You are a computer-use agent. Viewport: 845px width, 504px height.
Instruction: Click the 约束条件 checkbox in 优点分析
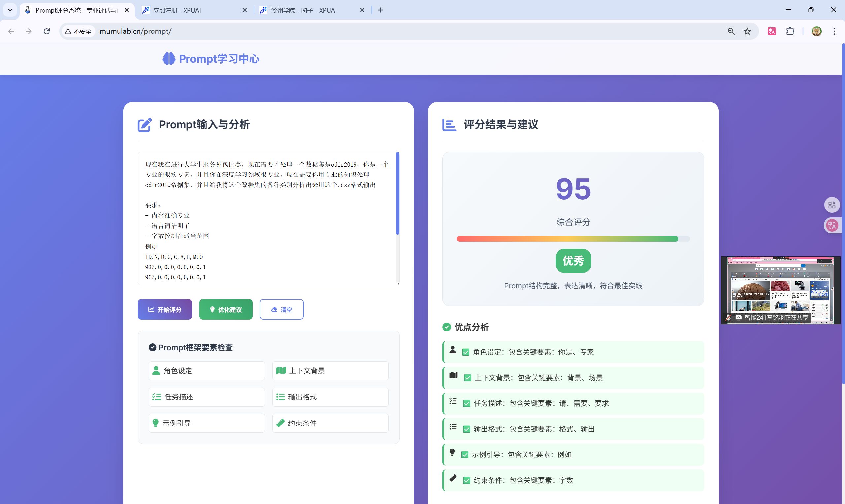click(x=466, y=480)
